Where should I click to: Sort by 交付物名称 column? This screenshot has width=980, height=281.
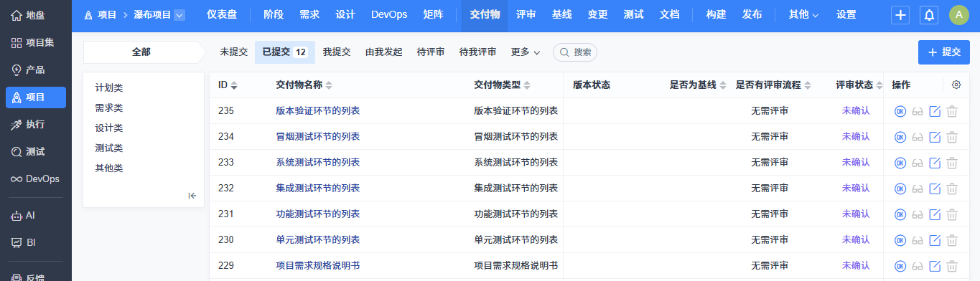[304, 85]
